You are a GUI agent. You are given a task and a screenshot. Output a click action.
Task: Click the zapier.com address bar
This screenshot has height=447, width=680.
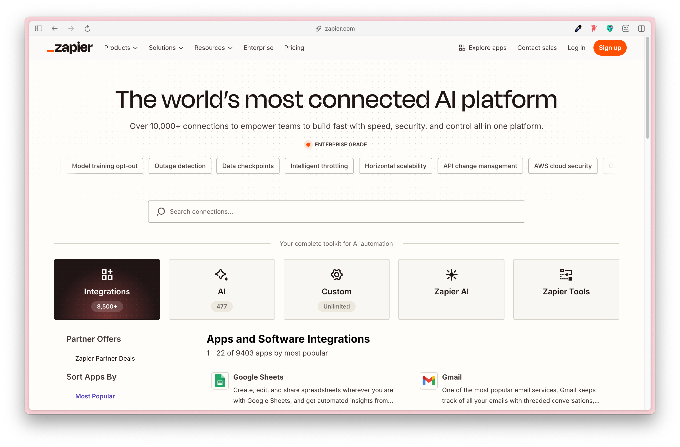click(336, 29)
